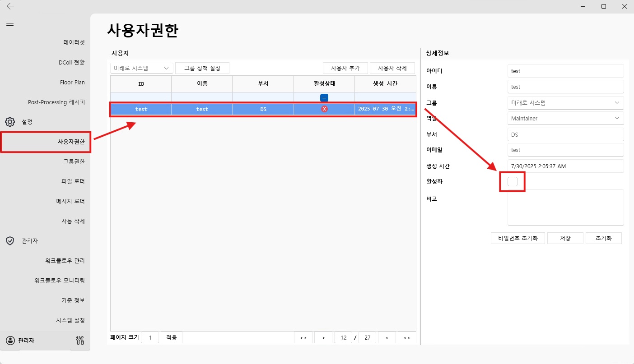Go to the last page (>>)
634x364 pixels.
click(407, 338)
